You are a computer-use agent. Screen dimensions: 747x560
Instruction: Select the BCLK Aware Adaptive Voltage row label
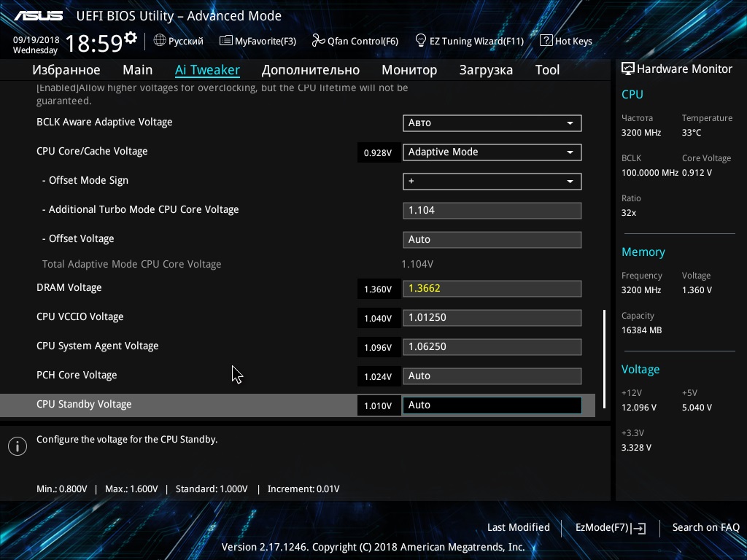click(x=104, y=122)
